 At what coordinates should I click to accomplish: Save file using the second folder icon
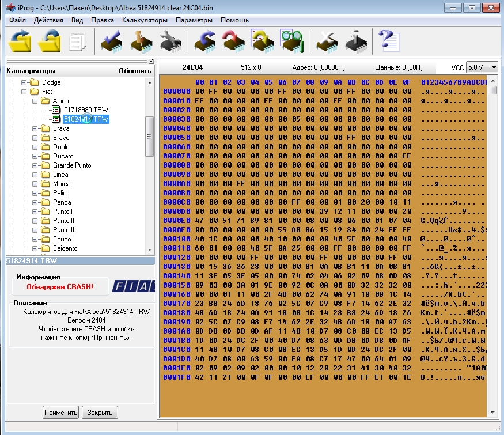(x=49, y=40)
